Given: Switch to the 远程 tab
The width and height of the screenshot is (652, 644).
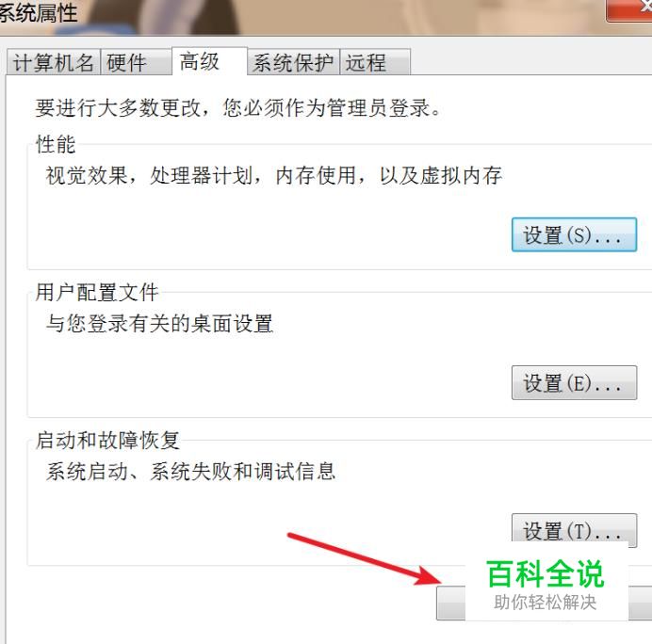Looking at the screenshot, I should pyautogui.click(x=375, y=62).
